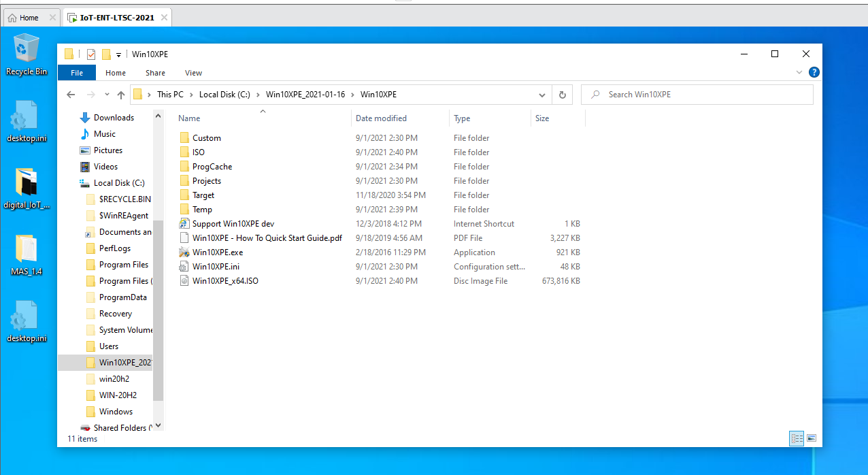
Task: Click the navigation pane scroll down arrow
Action: click(x=158, y=426)
